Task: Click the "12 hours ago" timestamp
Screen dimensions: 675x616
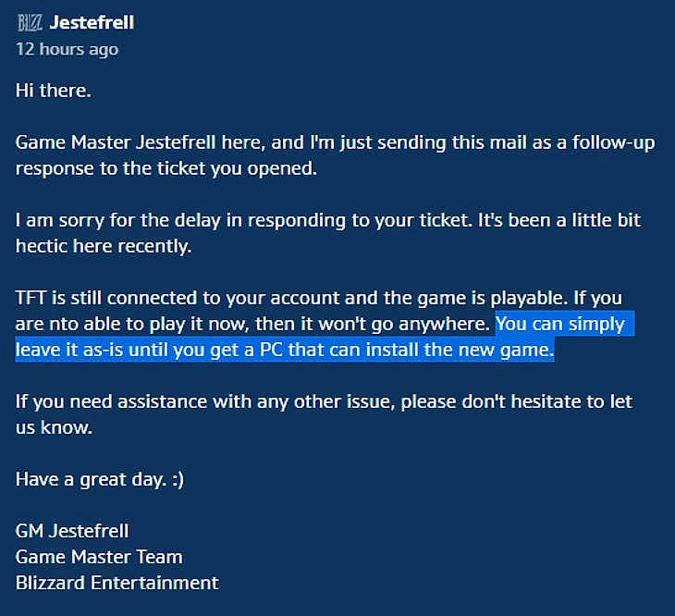Action: 67,50
